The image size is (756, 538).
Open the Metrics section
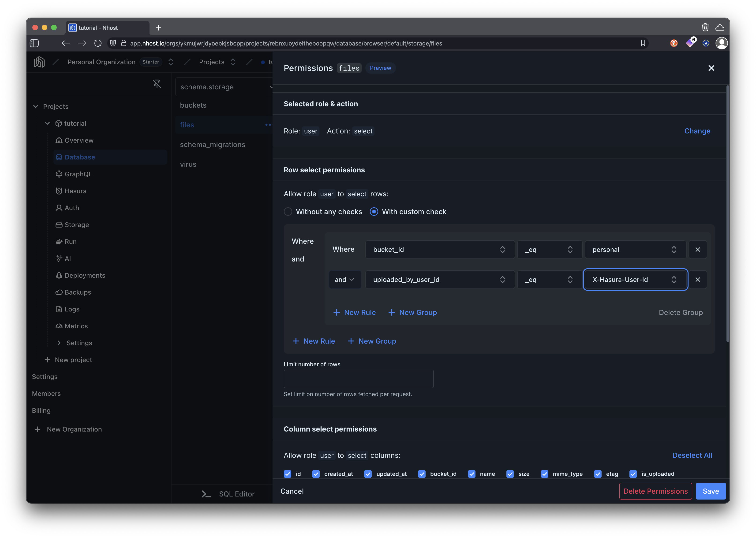75,326
